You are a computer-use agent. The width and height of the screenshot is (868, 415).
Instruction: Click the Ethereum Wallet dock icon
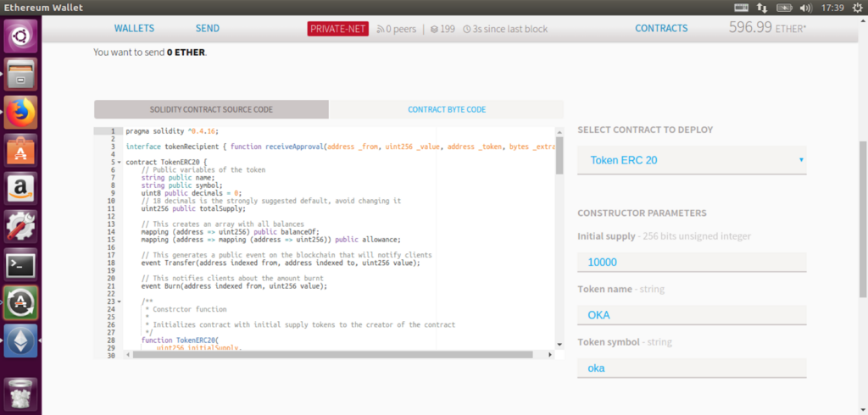20,340
